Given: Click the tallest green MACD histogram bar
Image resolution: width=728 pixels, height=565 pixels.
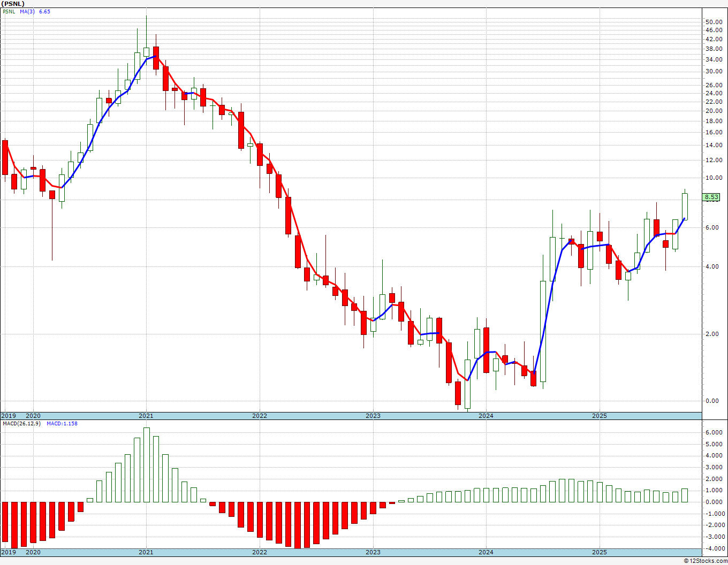Looking at the screenshot, I should pos(147,464).
